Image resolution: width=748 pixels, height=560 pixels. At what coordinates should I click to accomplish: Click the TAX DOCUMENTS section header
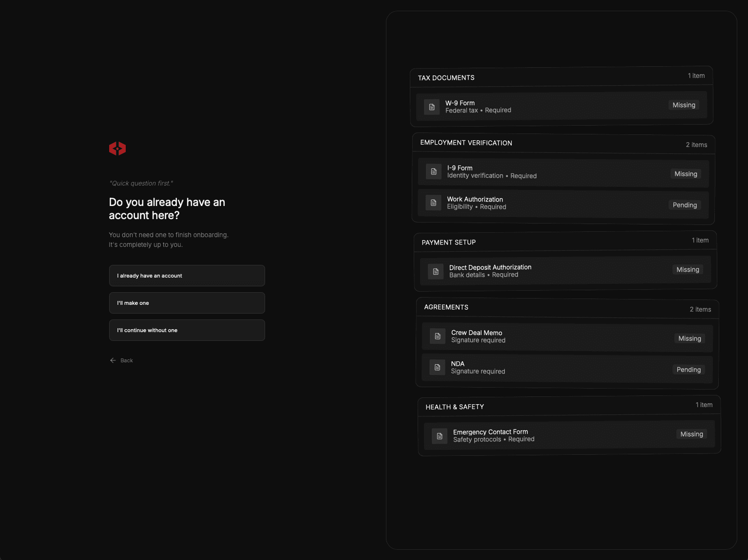point(561,77)
